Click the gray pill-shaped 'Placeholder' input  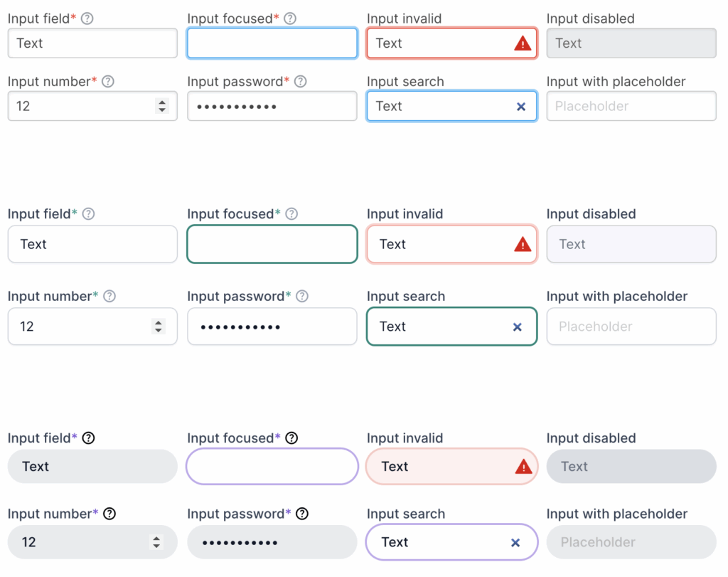631,543
